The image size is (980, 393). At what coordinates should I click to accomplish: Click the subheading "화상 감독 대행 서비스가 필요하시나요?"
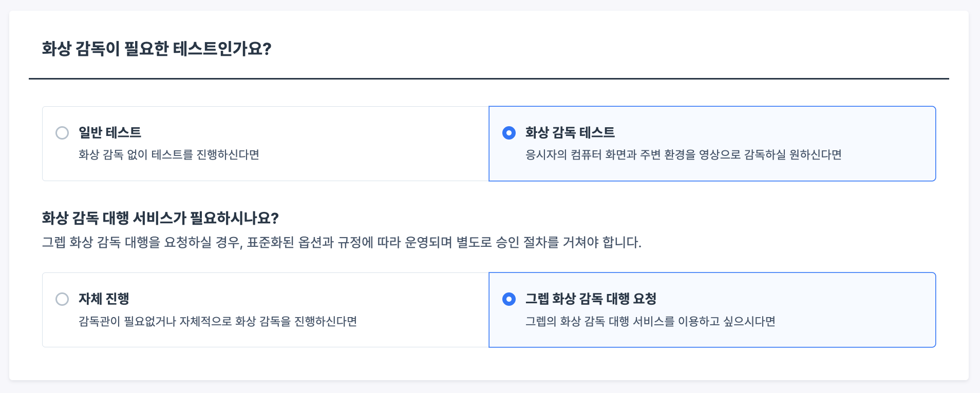(160, 218)
